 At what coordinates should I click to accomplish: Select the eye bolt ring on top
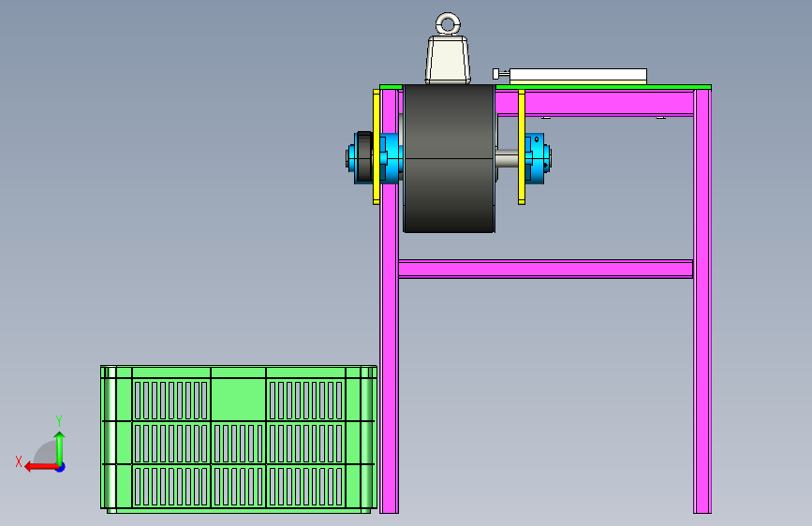(x=448, y=23)
